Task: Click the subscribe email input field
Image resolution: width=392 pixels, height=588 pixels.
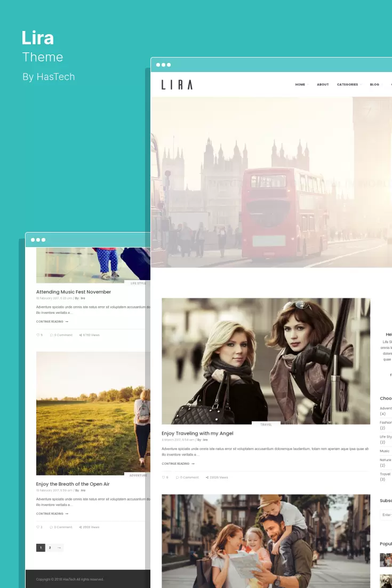Action: tap(386, 515)
